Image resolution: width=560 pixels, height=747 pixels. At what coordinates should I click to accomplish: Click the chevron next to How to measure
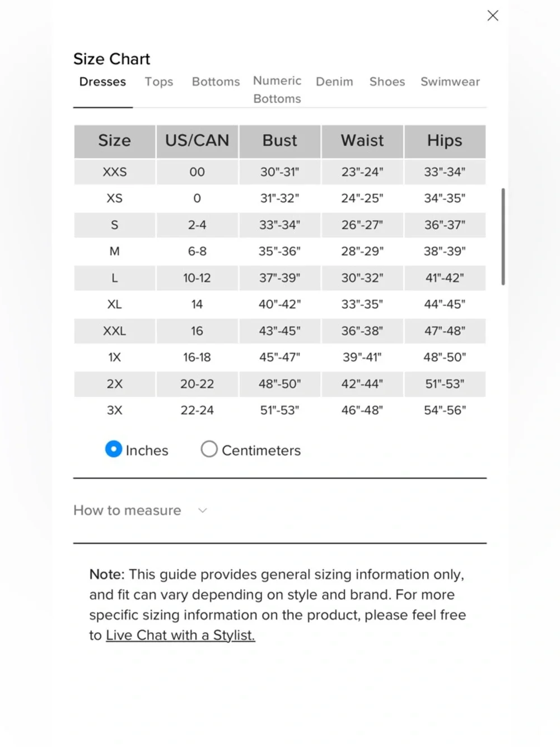click(203, 511)
